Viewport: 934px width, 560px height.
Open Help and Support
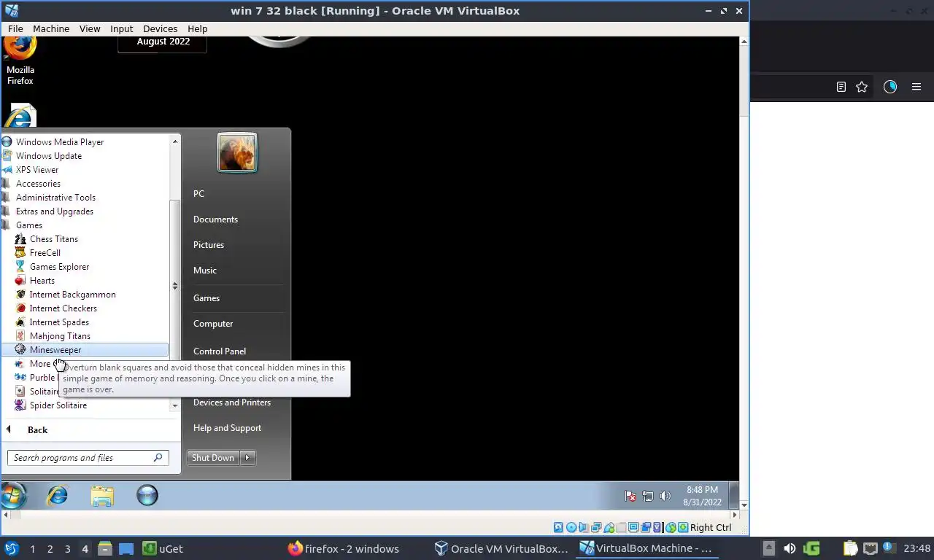point(227,428)
